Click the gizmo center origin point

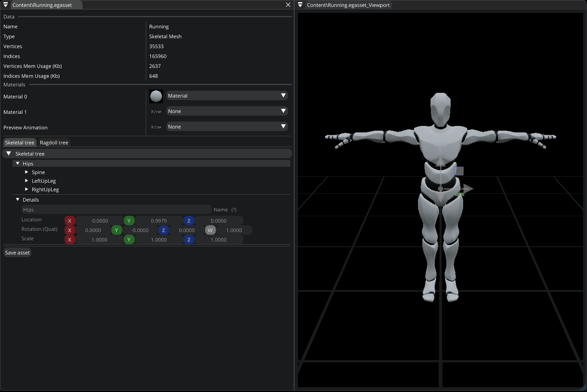[x=440, y=189]
